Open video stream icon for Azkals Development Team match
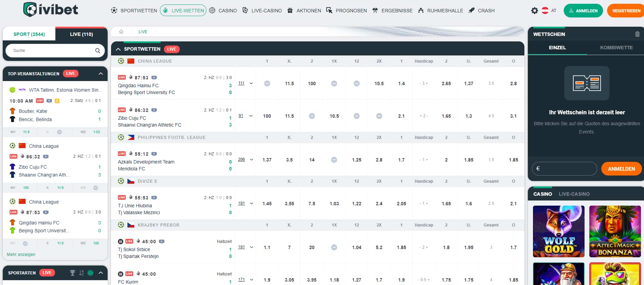Screen dimensions: 644x285 click(154, 154)
